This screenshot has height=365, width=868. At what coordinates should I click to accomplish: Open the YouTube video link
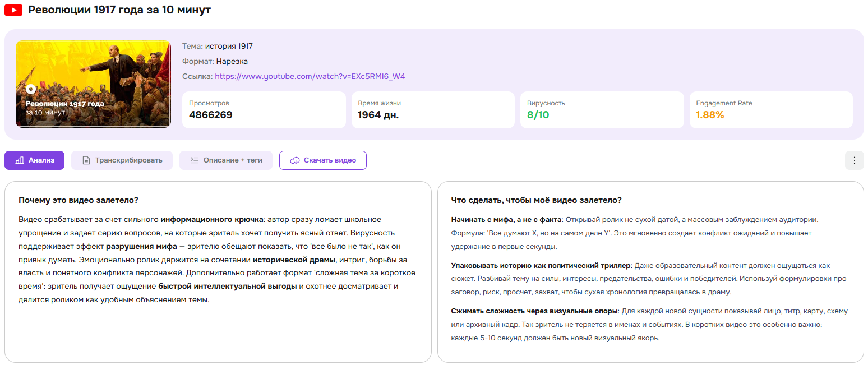(310, 76)
